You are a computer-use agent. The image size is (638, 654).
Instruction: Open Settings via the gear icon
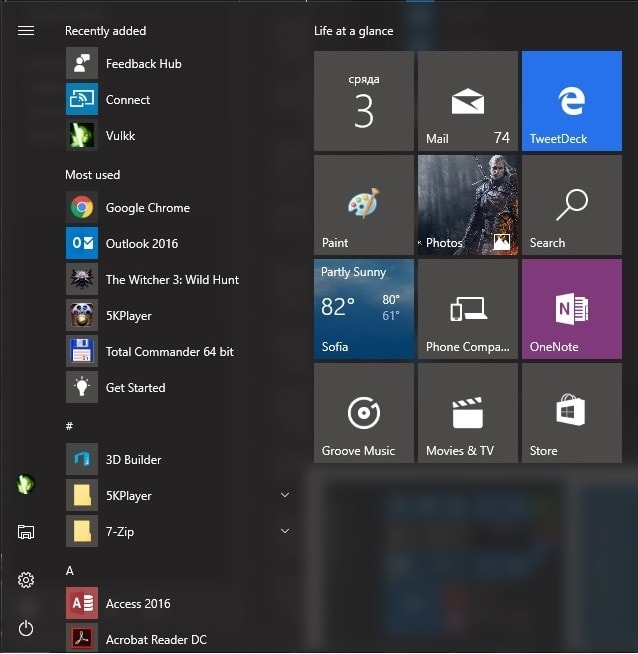pos(26,580)
